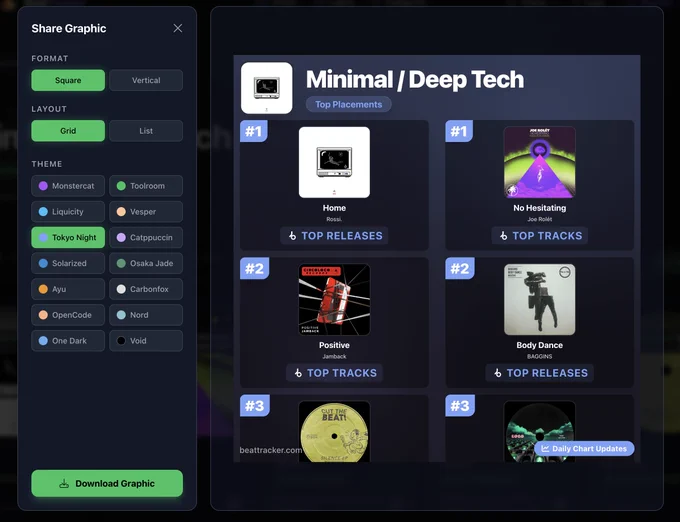Viewport: 680px width, 522px height.
Task: Select the Tokyo Night theme
Action: click(x=68, y=238)
